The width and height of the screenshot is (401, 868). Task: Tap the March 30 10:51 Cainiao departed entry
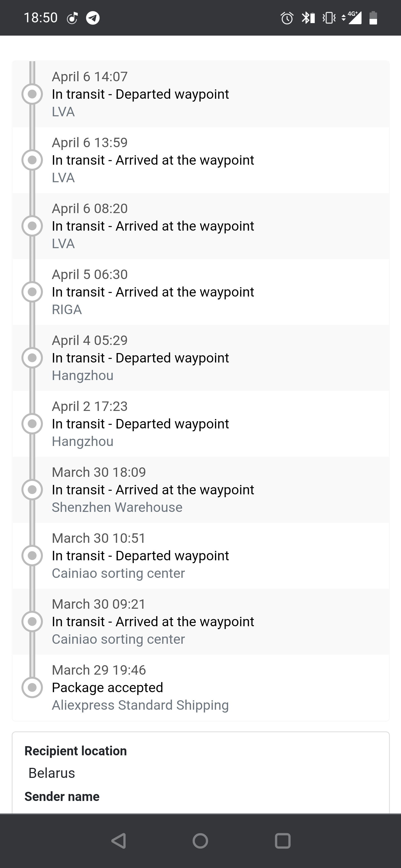[201, 556]
